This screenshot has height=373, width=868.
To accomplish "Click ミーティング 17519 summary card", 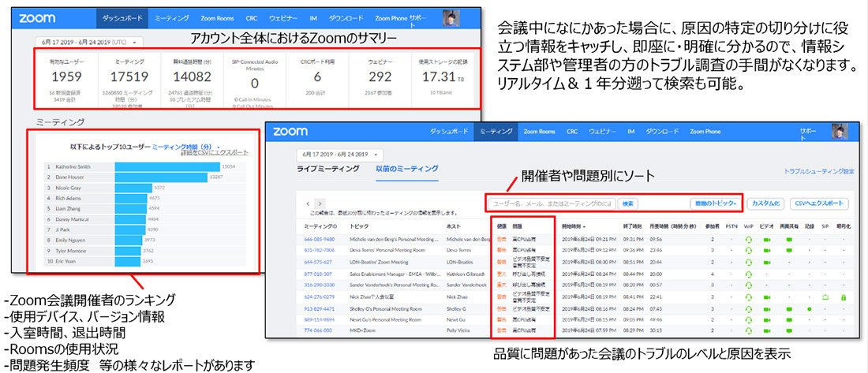I will 129,80.
